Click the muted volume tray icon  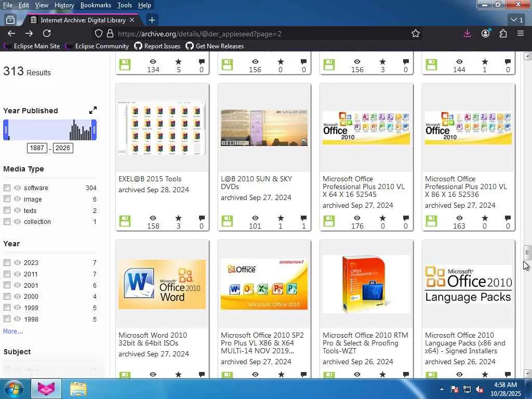(480, 390)
